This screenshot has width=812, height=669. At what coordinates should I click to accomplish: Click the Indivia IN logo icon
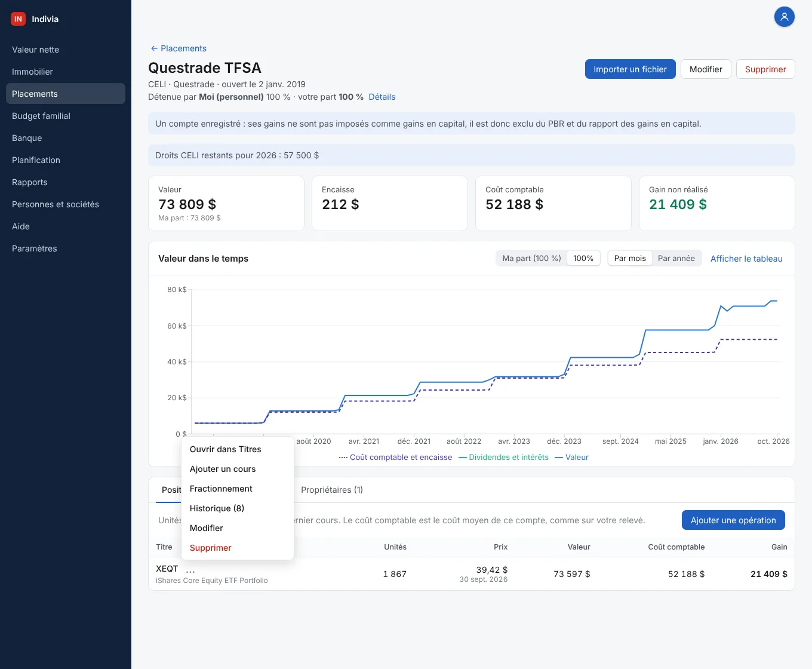[18, 19]
